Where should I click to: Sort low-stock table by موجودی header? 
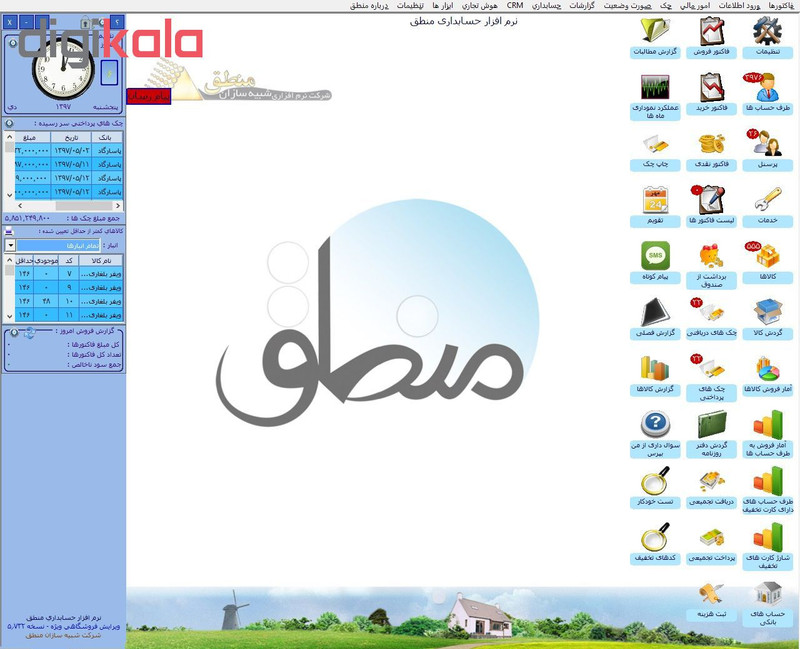tap(46, 260)
